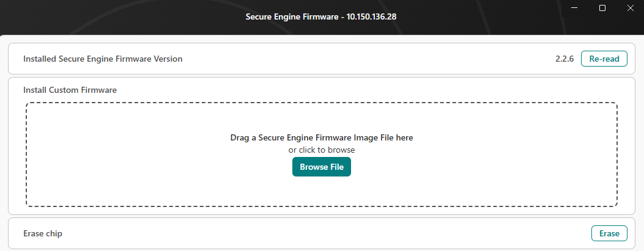The height and width of the screenshot is (251, 644).
Task: Click the Re-read firmware version button
Action: pyautogui.click(x=604, y=59)
